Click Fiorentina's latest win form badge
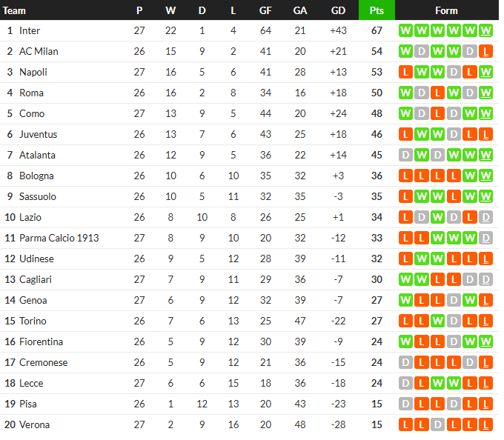The width and height of the screenshot is (504, 440). point(485,341)
